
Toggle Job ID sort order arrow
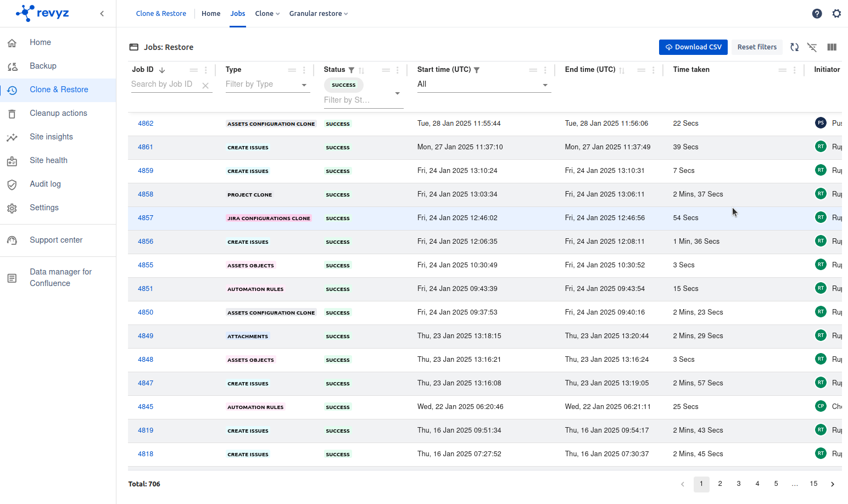pyautogui.click(x=162, y=70)
